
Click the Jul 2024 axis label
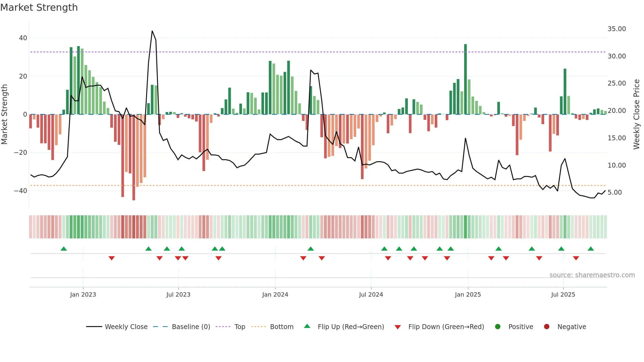pyautogui.click(x=371, y=294)
